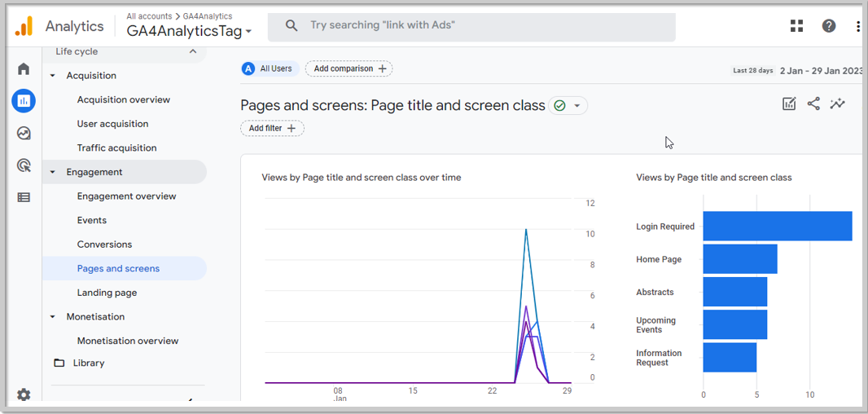Open the Landing page report

coord(107,293)
